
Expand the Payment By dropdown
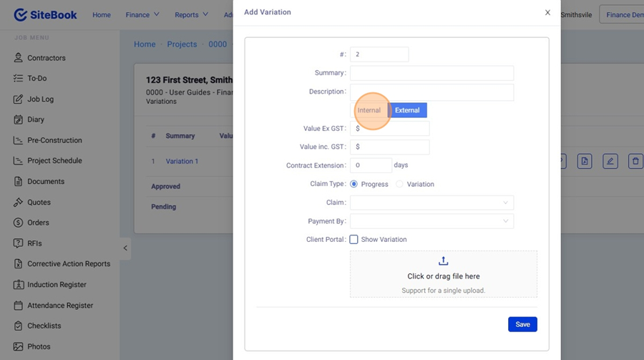431,222
